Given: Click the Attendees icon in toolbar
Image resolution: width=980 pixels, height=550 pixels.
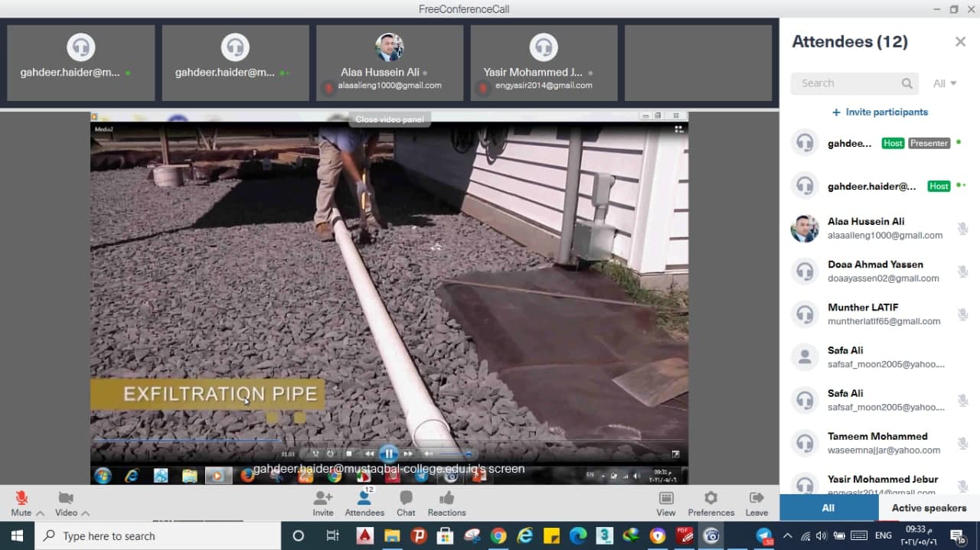Looking at the screenshot, I should (x=364, y=498).
